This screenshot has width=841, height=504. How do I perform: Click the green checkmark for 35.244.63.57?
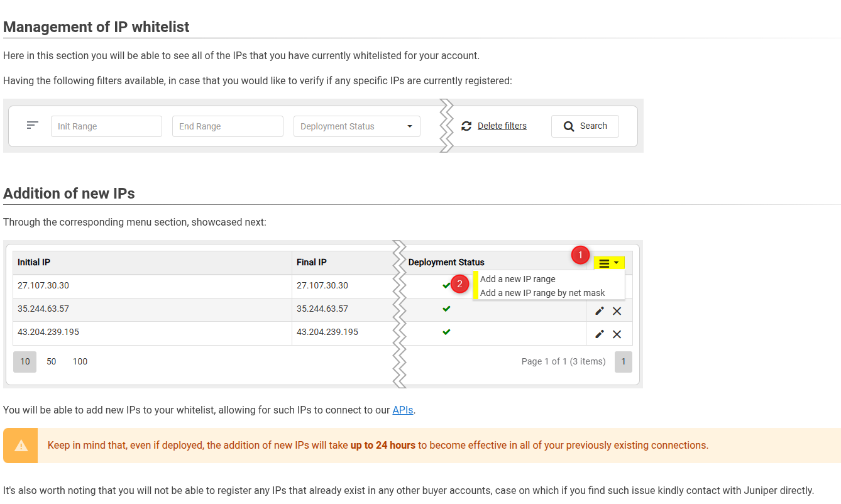click(446, 309)
